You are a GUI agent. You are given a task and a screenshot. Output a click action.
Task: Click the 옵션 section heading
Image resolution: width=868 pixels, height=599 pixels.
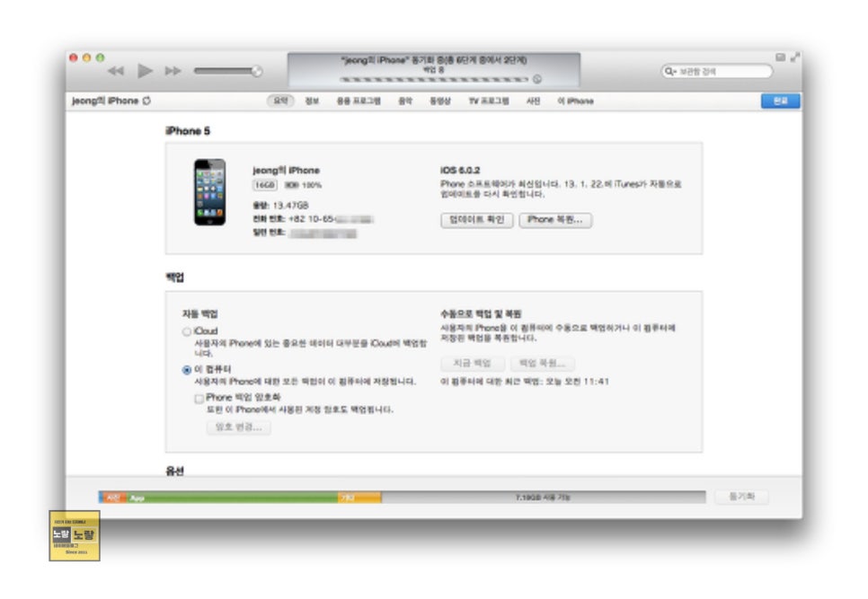pos(175,471)
